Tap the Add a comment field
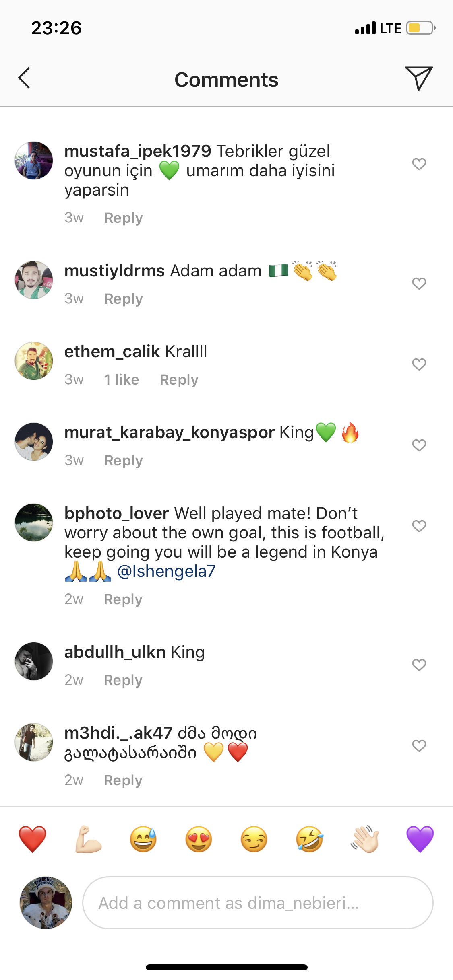 (x=258, y=903)
